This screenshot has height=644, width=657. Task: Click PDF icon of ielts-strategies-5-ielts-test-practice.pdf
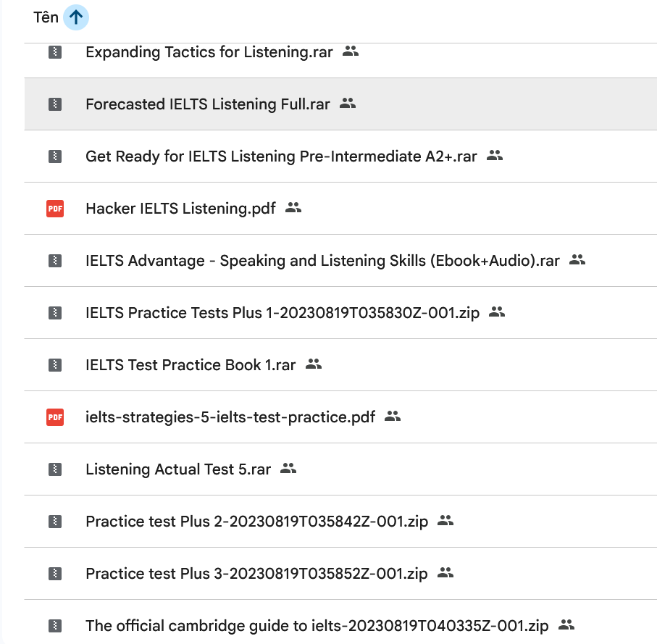click(x=54, y=417)
